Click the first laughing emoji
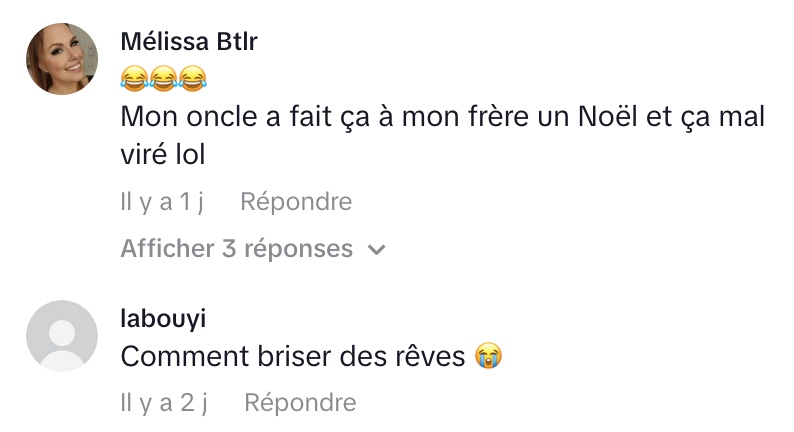The width and height of the screenshot is (794, 432). 133,78
